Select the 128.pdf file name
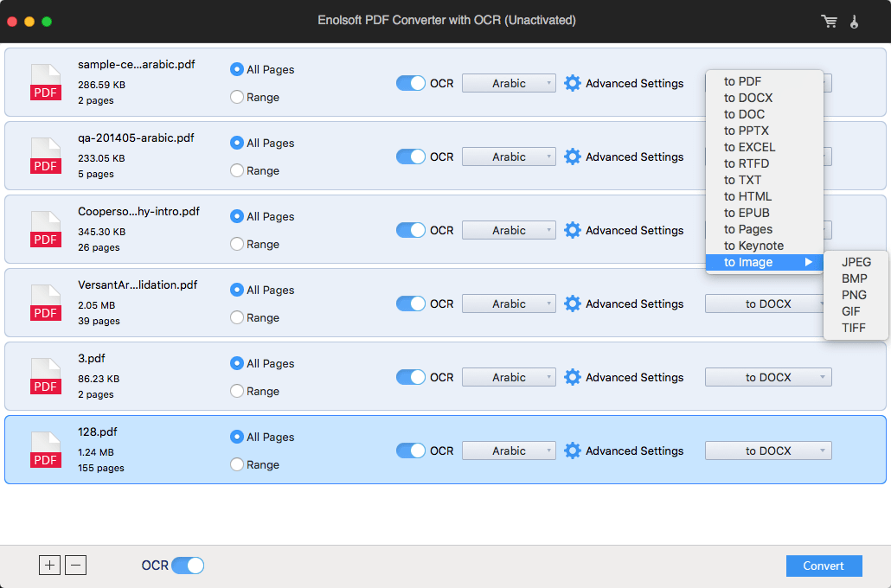Screen dimensions: 891x588 point(97,431)
